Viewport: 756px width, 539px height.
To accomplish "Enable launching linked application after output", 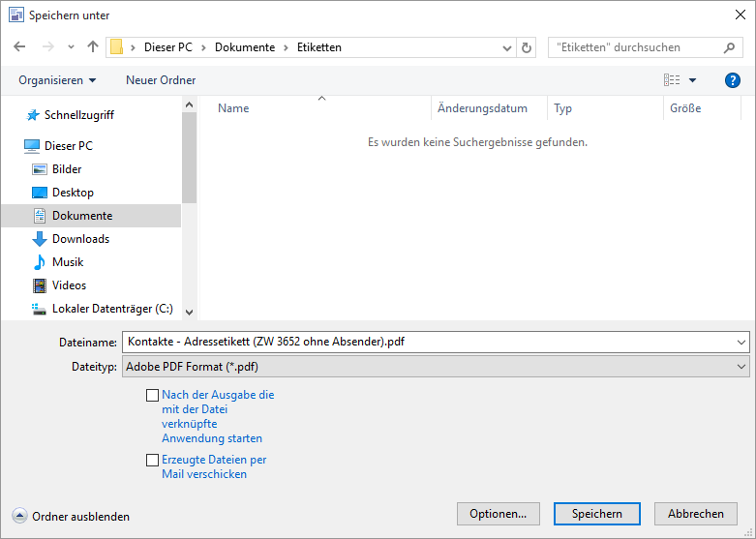I will coord(152,395).
